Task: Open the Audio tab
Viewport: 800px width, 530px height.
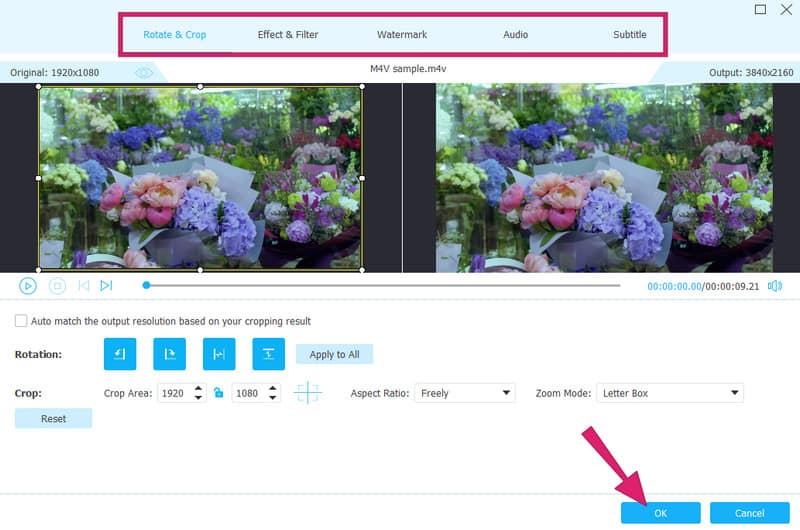Action: [515, 35]
